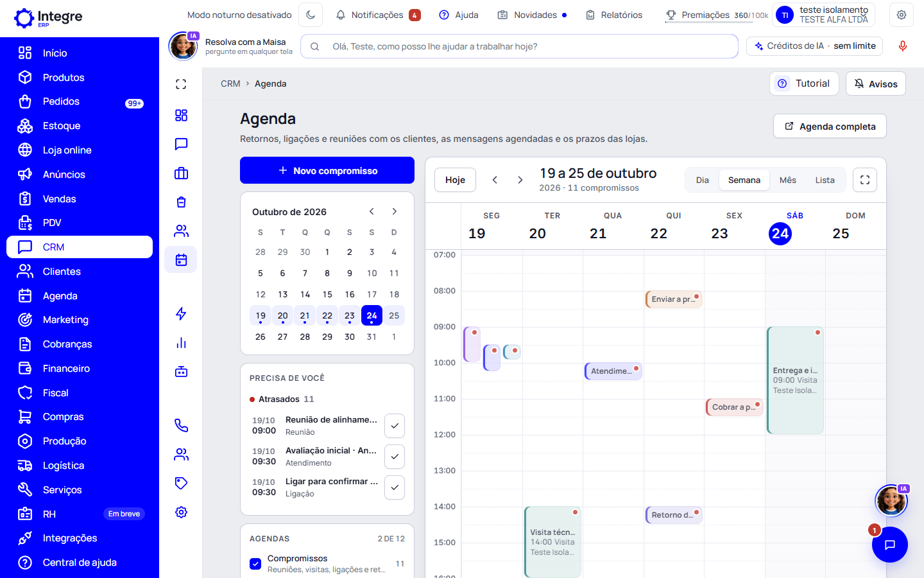
Task: Mark Ligar para confirmar as done
Action: (395, 487)
